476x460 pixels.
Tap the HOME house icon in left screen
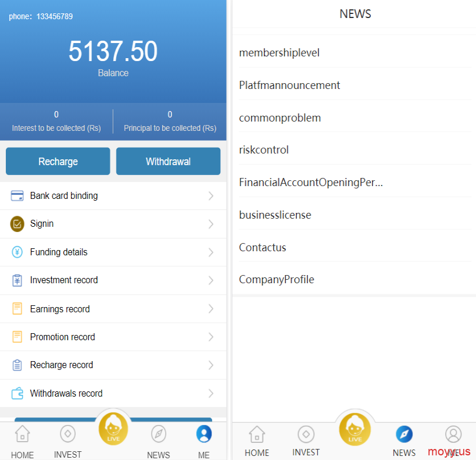[x=23, y=434]
